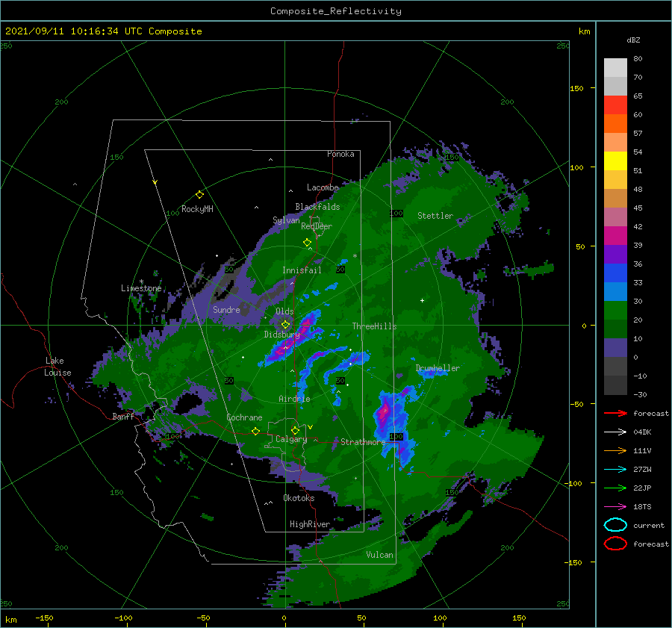This screenshot has height=628, width=672.
Task: Click the white plus marker below Stettler
Action: (x=422, y=300)
